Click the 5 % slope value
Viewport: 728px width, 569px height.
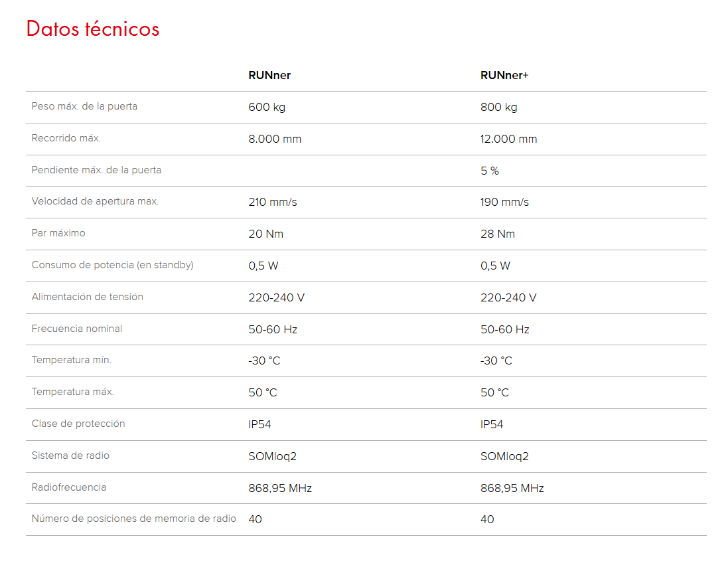(490, 171)
